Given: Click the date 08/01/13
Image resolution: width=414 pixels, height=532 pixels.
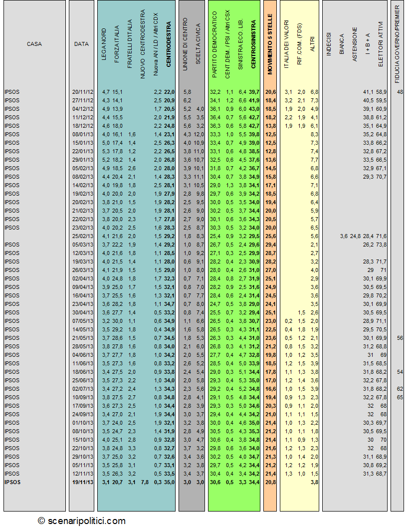Looking at the screenshot, I should click(x=83, y=134).
